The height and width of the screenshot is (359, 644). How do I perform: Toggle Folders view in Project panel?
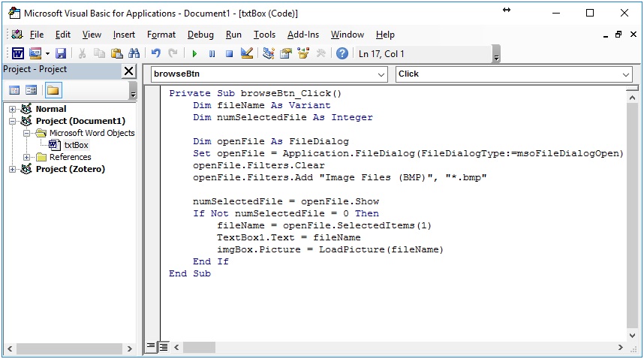click(x=53, y=90)
